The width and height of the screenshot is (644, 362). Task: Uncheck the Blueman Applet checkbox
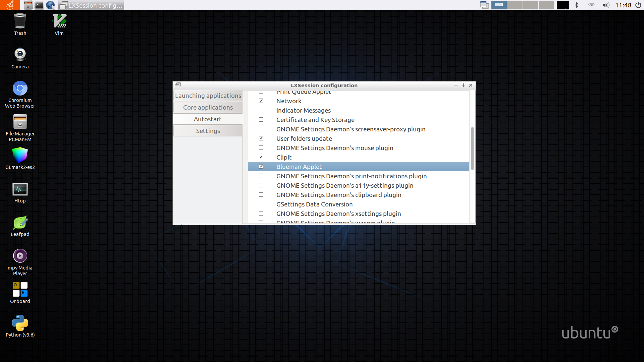(x=261, y=167)
